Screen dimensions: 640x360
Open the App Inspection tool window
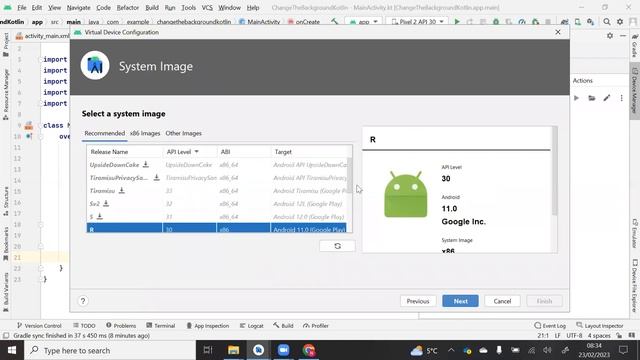pyautogui.click(x=208, y=326)
